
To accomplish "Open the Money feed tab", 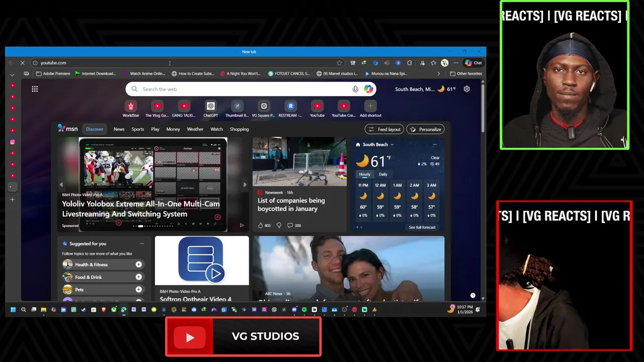I will 173,129.
